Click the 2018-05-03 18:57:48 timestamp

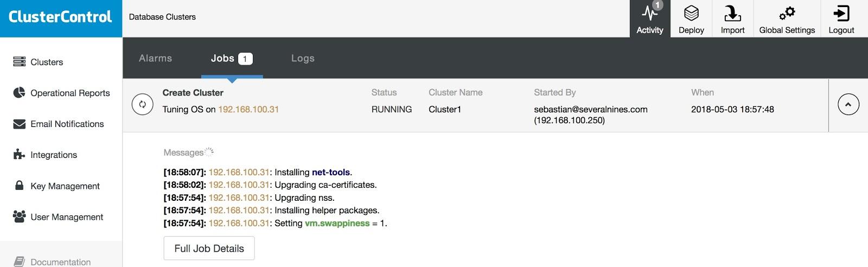pyautogui.click(x=732, y=109)
